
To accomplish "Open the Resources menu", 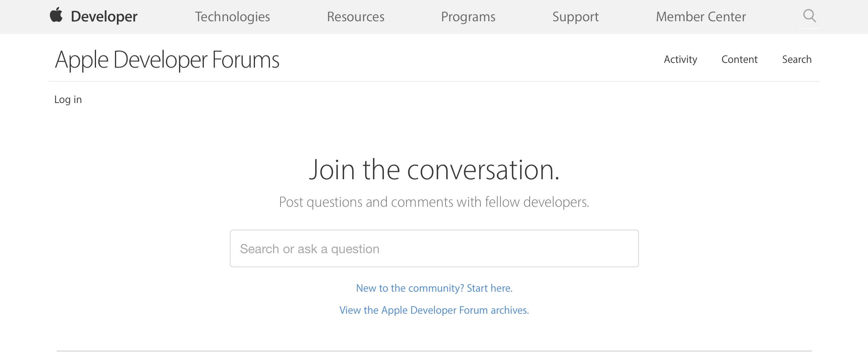I will coord(355,17).
